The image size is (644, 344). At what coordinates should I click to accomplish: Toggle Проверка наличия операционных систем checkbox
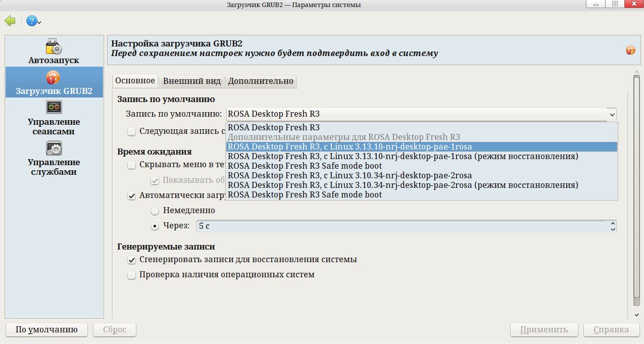131,275
